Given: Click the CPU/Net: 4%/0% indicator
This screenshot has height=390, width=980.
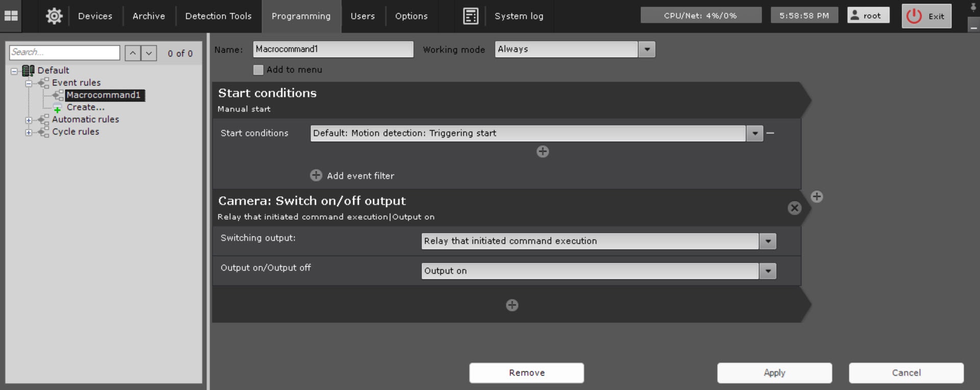Looking at the screenshot, I should [x=701, y=15].
